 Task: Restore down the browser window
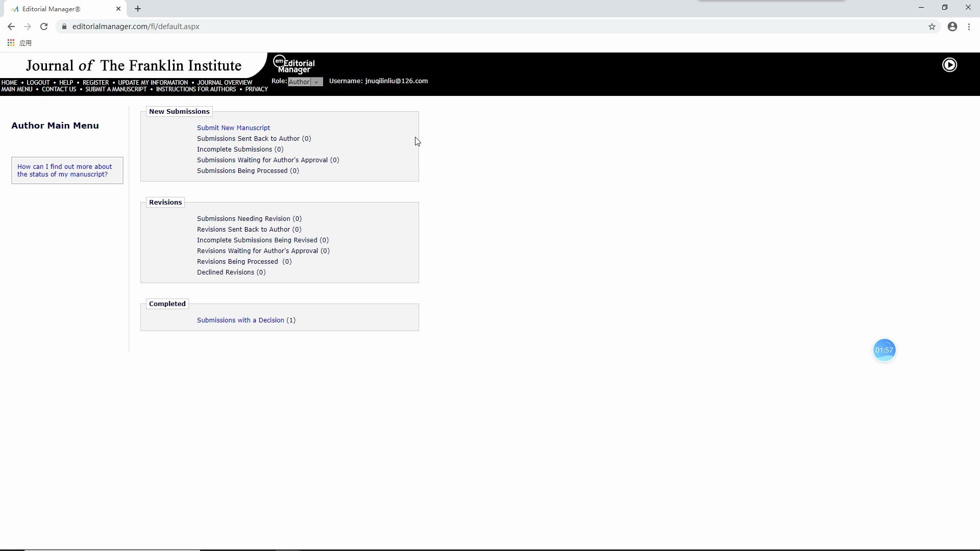tap(945, 8)
